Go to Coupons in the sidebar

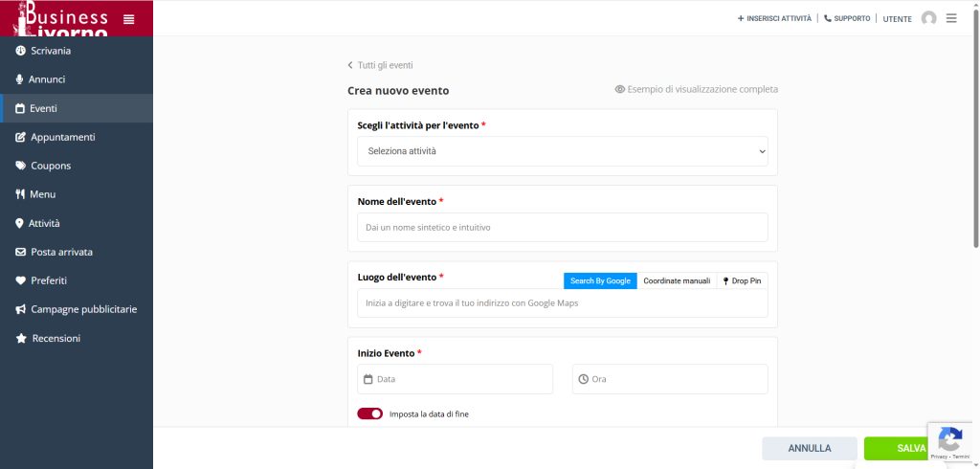coord(50,166)
